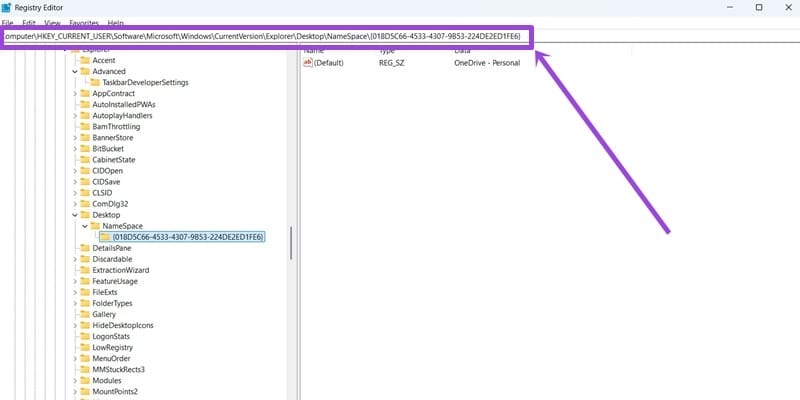
Task: Click the (Default) string value icon
Action: pos(308,63)
